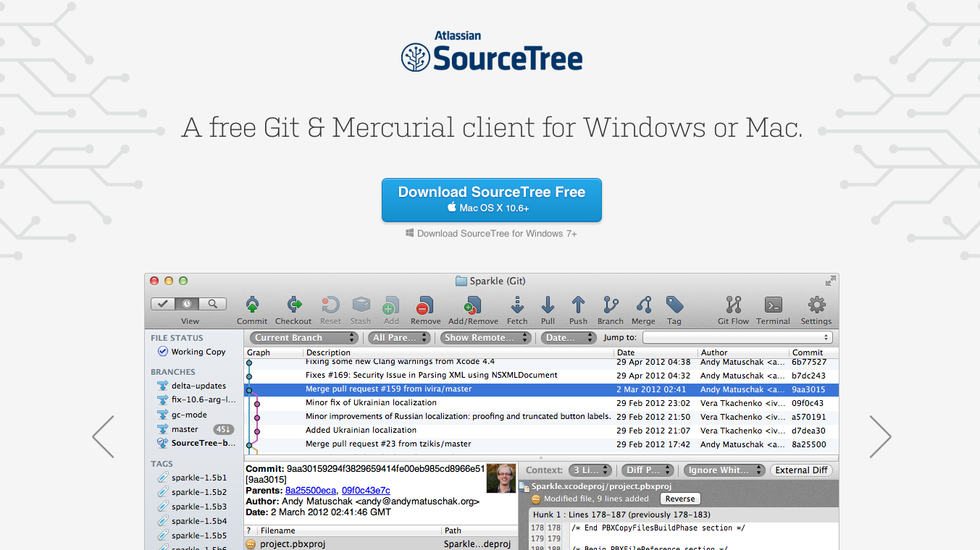The width and height of the screenshot is (980, 550).
Task: Select Merge pull request #23 commit
Action: [x=542, y=444]
